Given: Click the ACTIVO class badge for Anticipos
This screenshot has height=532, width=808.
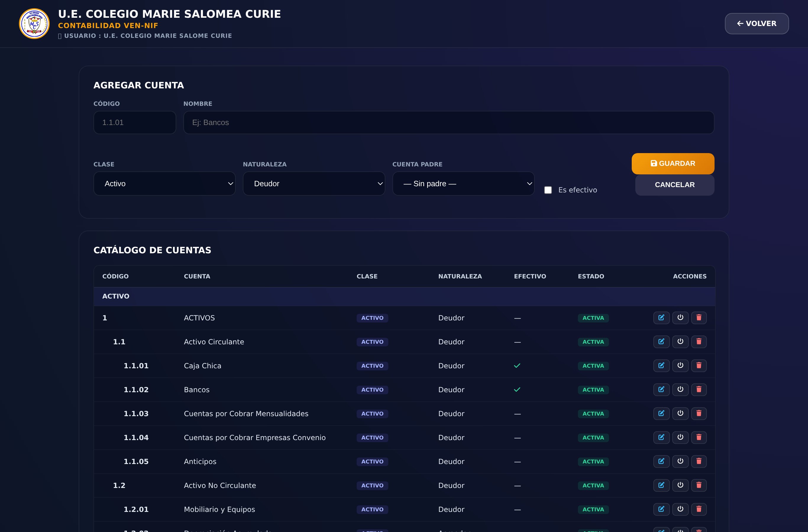Looking at the screenshot, I should [372, 462].
